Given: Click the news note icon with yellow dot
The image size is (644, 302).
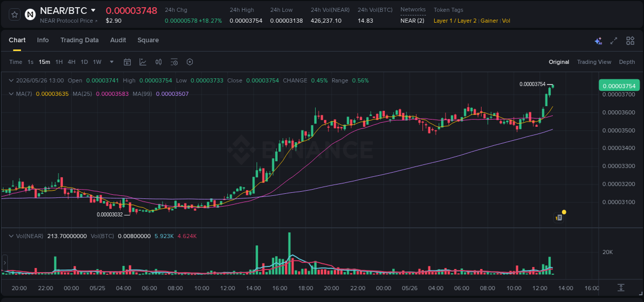Looking at the screenshot, I should tap(560, 217).
